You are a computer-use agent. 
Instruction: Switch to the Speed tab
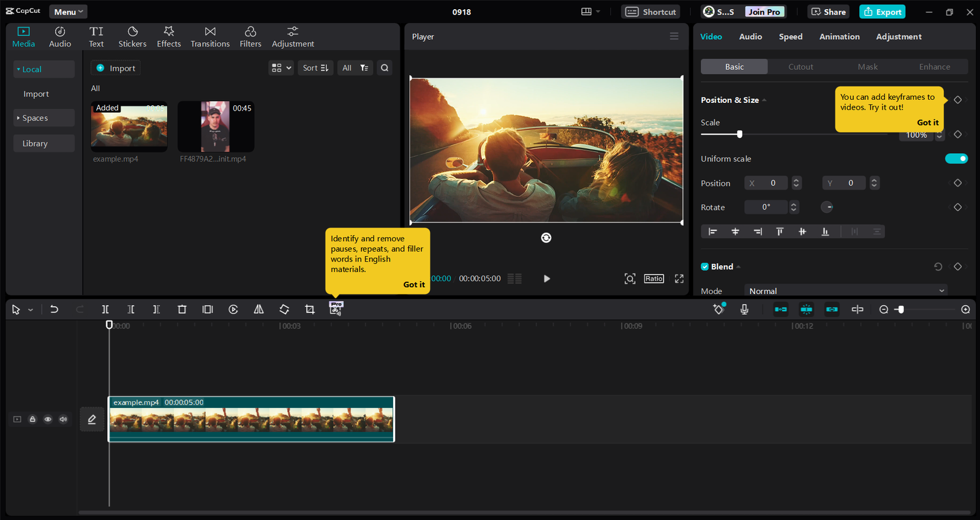pos(791,37)
